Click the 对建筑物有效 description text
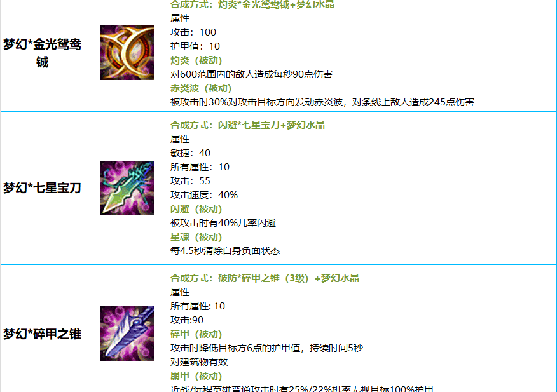The height and width of the screenshot is (392, 557). tap(199, 362)
